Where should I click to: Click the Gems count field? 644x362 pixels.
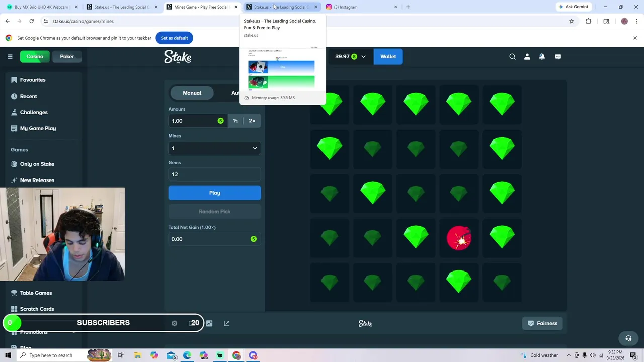coord(214,174)
